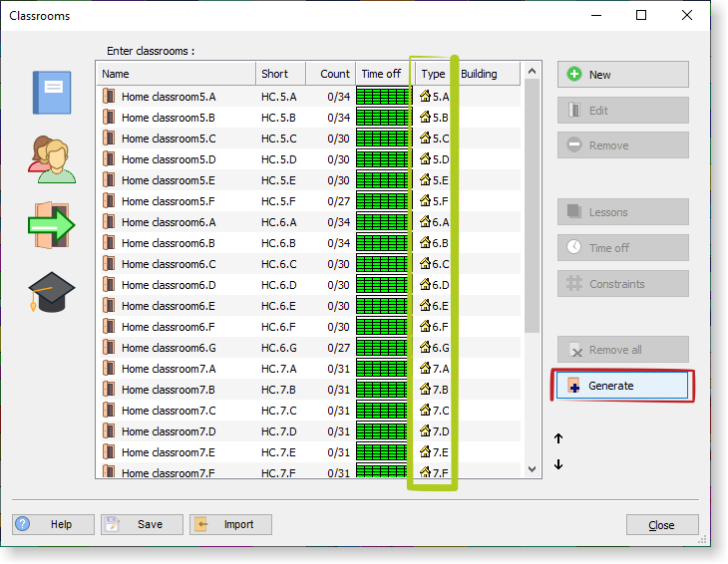Click short name HC.6.D cell
This screenshot has width=728, height=564.
click(278, 285)
